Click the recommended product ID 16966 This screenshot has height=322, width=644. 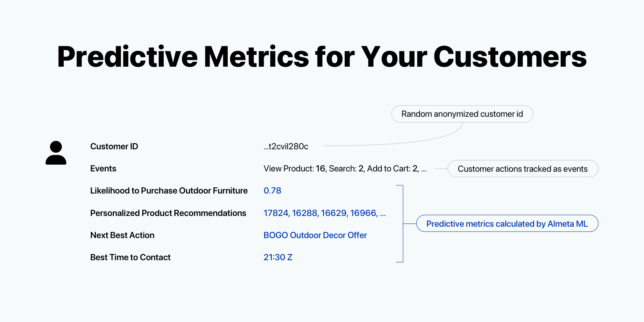pos(363,213)
